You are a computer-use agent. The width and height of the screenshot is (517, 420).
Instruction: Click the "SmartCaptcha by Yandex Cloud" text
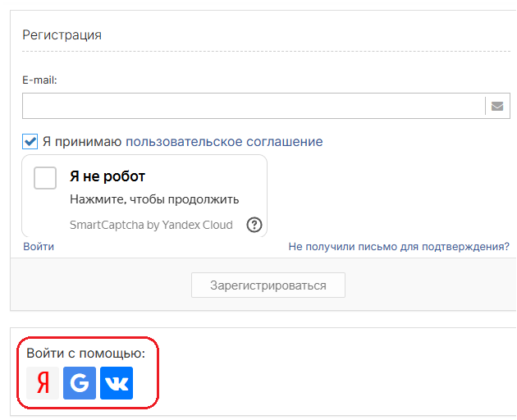(151, 225)
